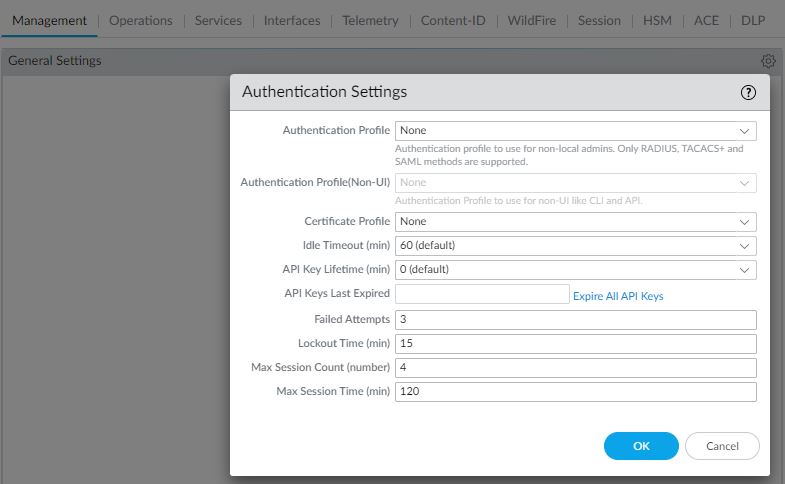Switch to the Operations tab
The width and height of the screenshot is (785, 484).
[x=140, y=20]
